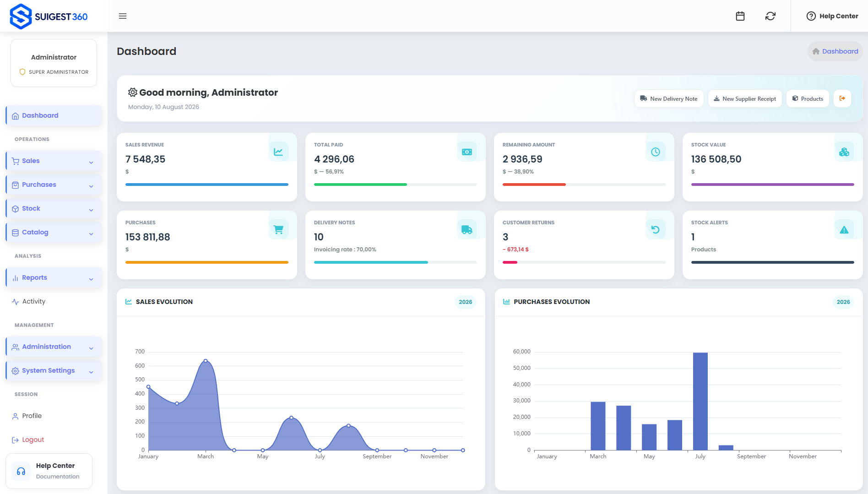Screen dimensions: 868x494
Task: Expand the Stock menu chevron
Action: (x=91, y=210)
